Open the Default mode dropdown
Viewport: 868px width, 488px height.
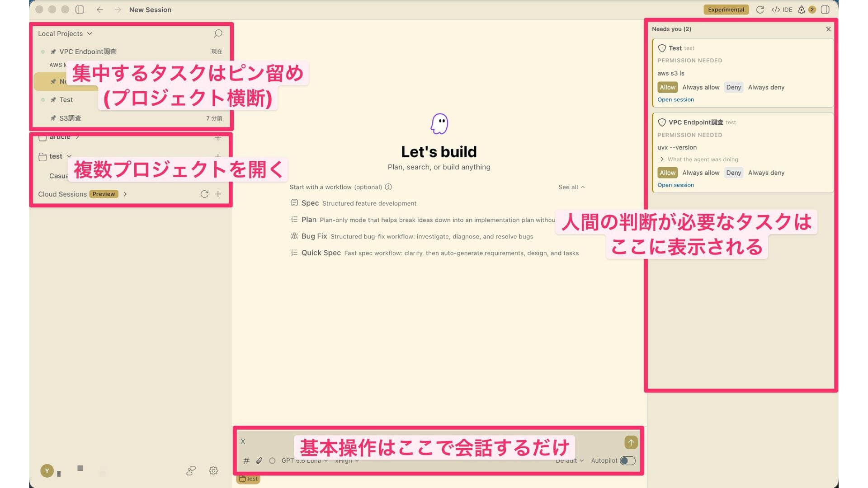tap(570, 460)
